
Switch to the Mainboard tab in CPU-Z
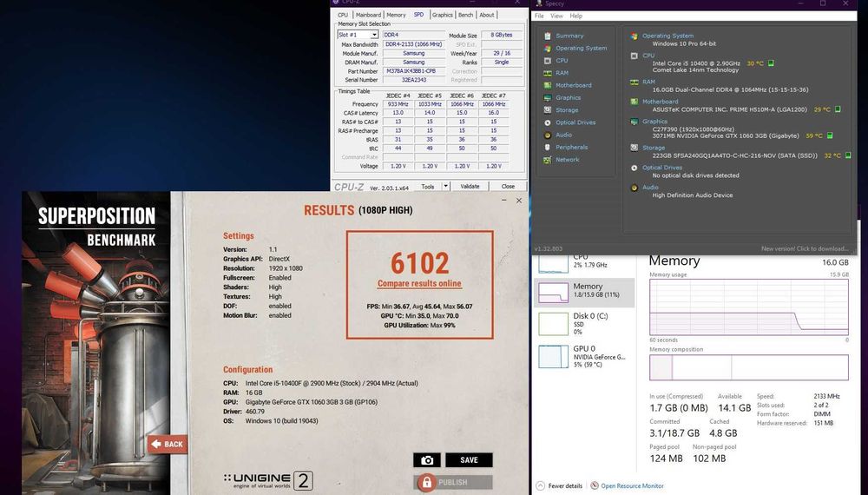click(x=368, y=15)
